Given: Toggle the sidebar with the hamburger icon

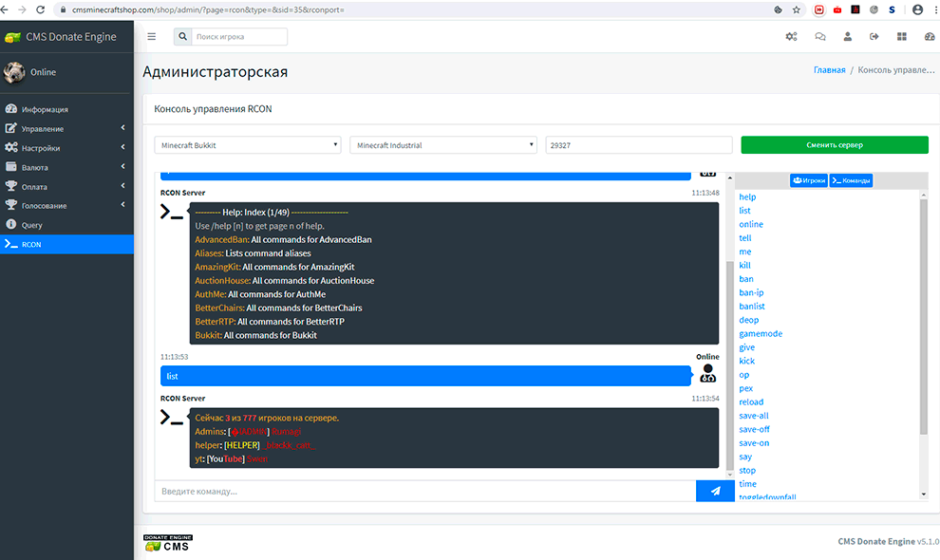Looking at the screenshot, I should click(x=152, y=37).
